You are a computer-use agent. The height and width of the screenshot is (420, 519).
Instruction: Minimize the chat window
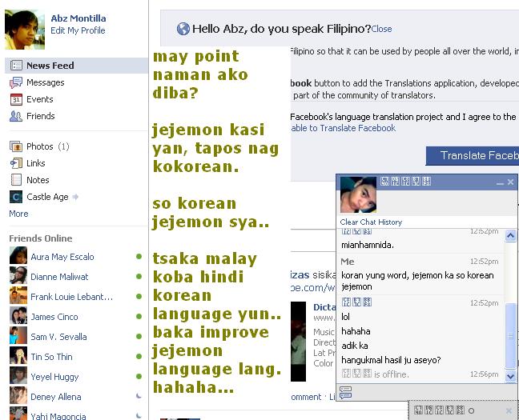(500, 182)
